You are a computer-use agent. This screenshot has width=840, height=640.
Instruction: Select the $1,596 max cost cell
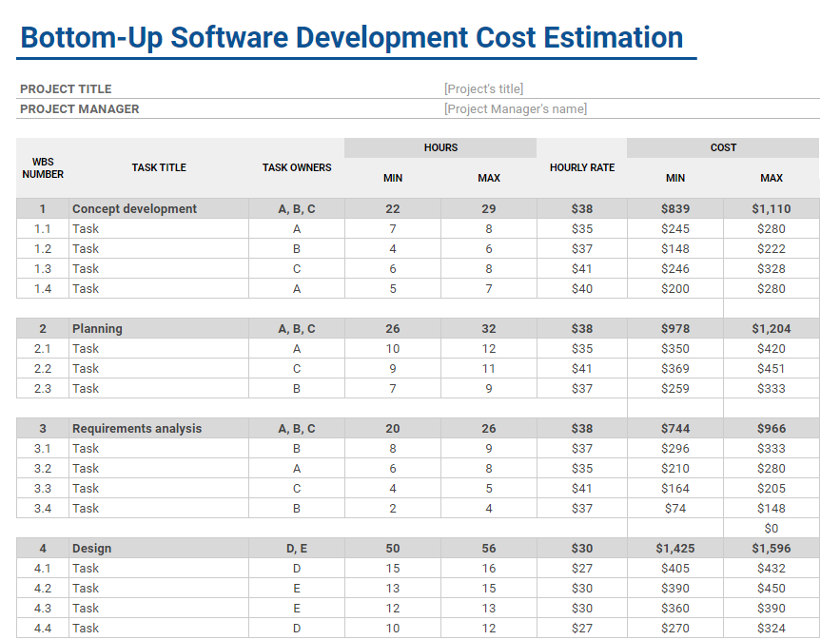(771, 548)
